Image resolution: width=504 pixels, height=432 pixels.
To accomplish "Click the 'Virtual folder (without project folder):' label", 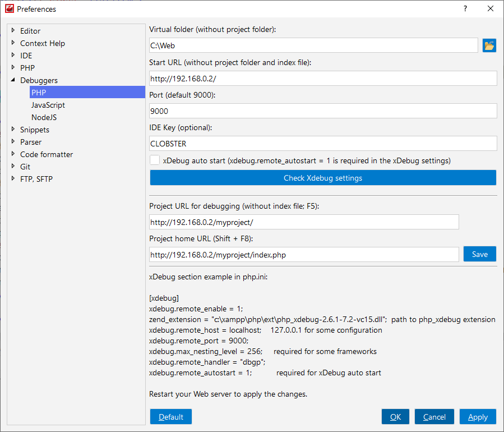I will pos(212,30).
